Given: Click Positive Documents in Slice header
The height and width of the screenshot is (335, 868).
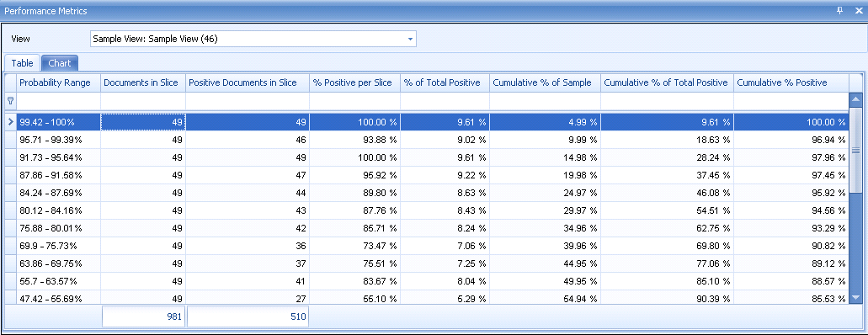Looking at the screenshot, I should (248, 82).
